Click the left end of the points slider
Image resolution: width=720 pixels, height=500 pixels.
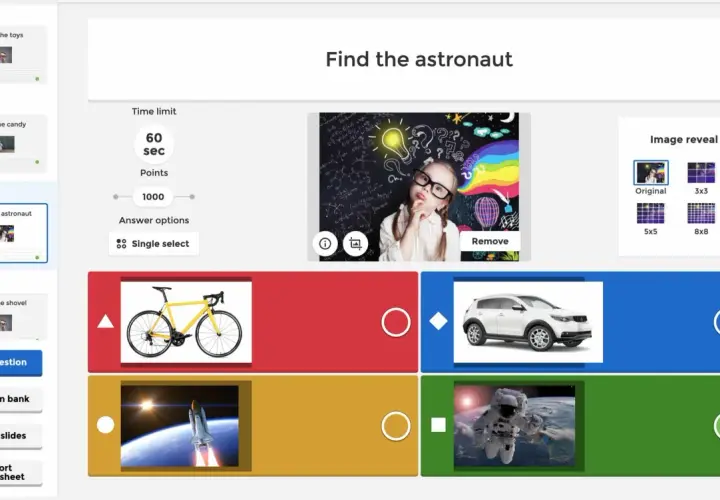click(116, 197)
